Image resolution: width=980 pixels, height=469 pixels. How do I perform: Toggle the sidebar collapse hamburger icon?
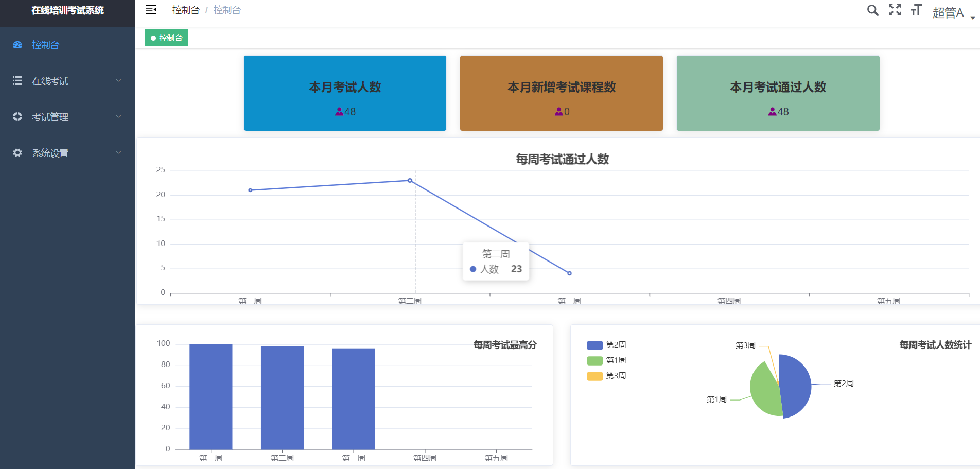tap(151, 10)
